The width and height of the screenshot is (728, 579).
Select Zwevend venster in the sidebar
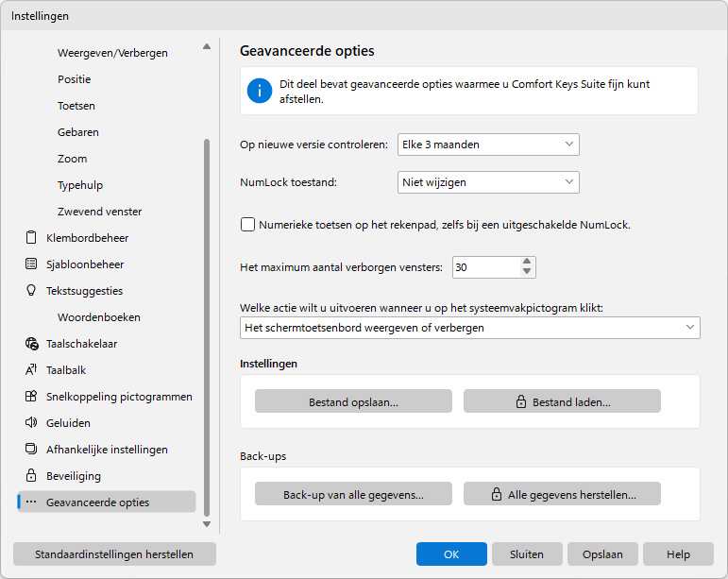click(x=100, y=212)
